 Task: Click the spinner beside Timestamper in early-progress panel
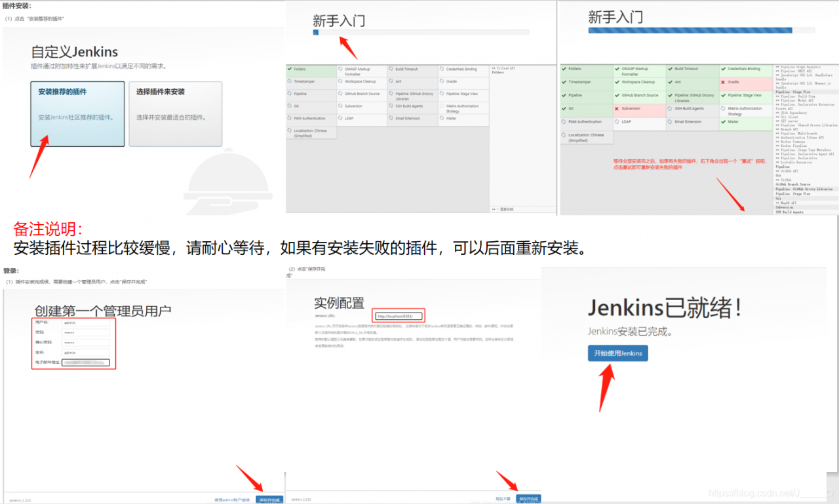click(x=290, y=81)
